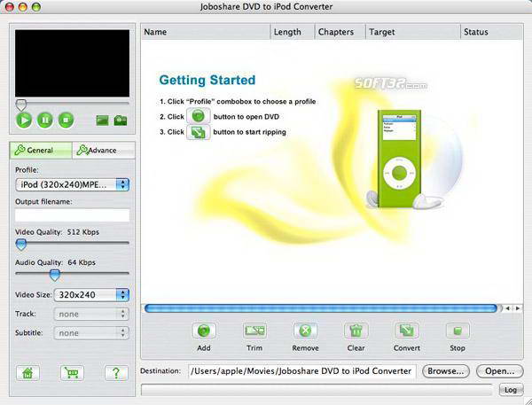This screenshot has width=532, height=405.
Task: Minimize the window with the yellow button
Action: pyautogui.click(x=22, y=7)
